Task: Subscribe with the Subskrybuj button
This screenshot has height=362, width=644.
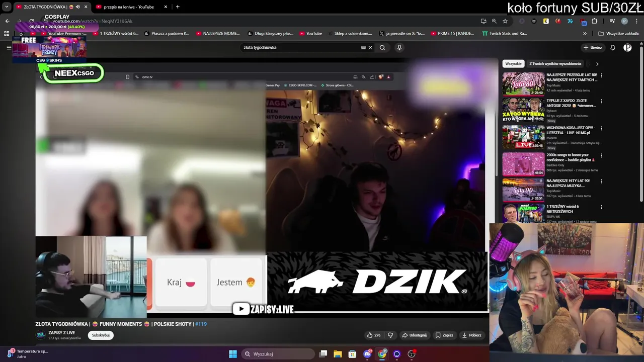Action: (101, 335)
